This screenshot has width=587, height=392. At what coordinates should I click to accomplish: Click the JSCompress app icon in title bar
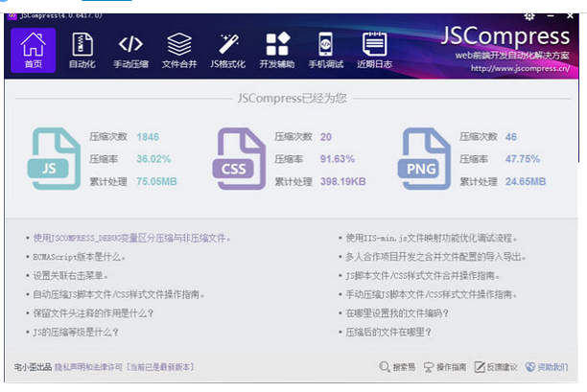pos(12,15)
